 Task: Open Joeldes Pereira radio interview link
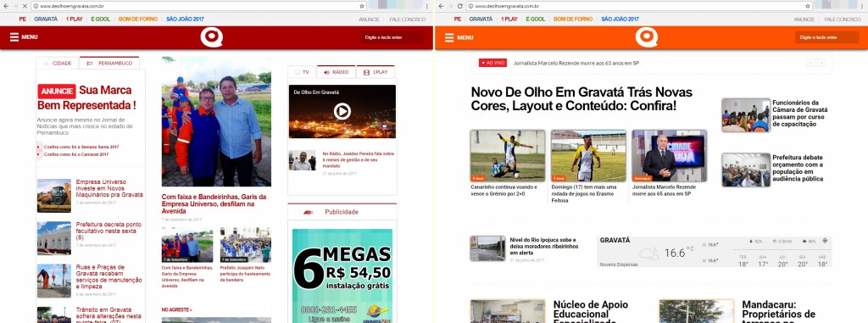pos(359,160)
